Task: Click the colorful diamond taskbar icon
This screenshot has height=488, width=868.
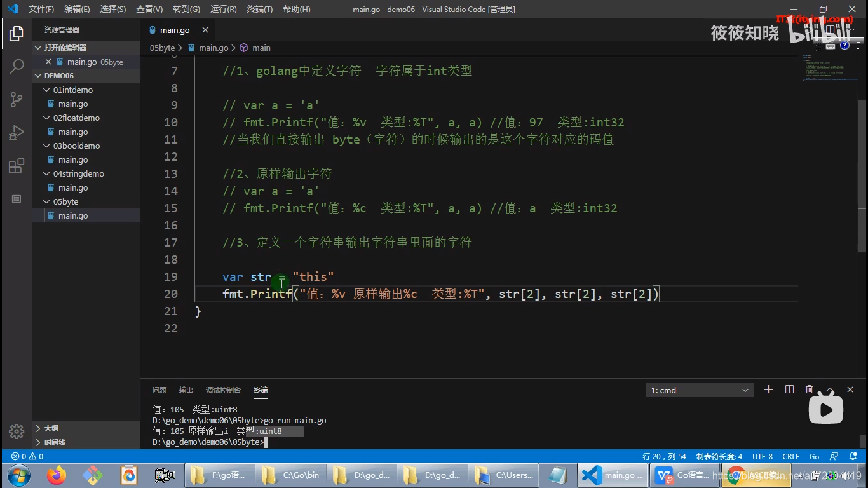Action: coord(93,475)
